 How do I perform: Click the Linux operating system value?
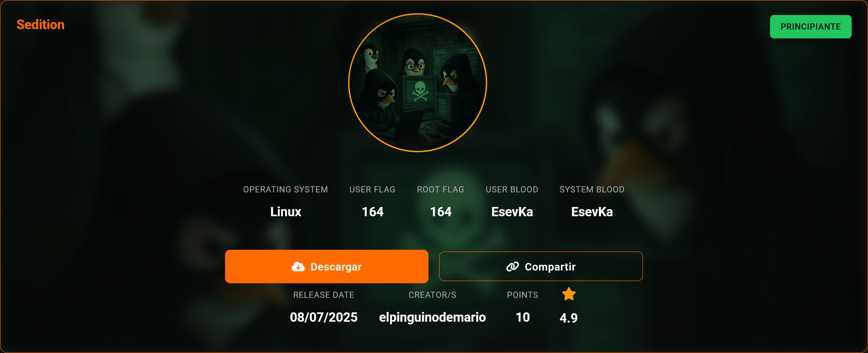point(286,212)
